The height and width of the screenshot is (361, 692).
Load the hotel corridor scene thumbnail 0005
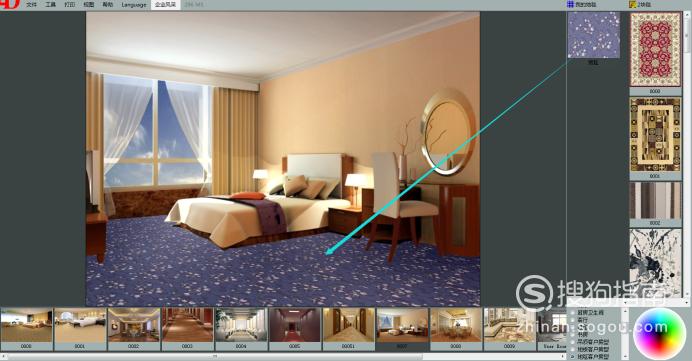click(x=295, y=326)
